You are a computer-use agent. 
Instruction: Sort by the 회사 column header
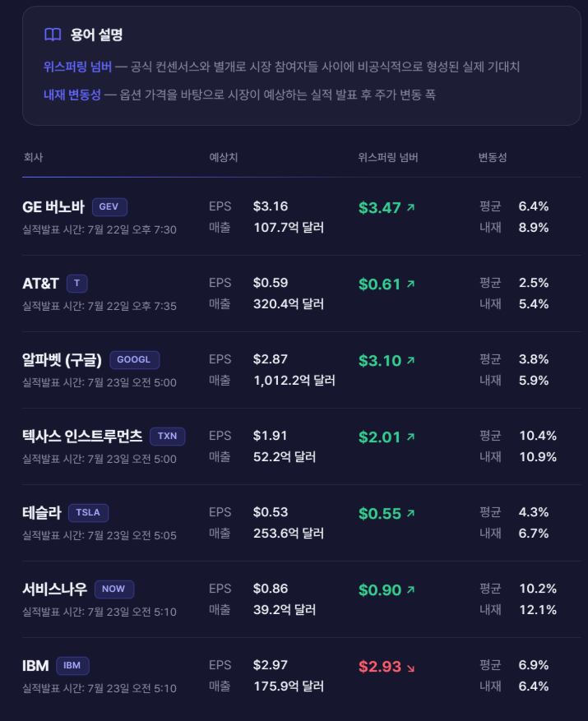point(33,157)
